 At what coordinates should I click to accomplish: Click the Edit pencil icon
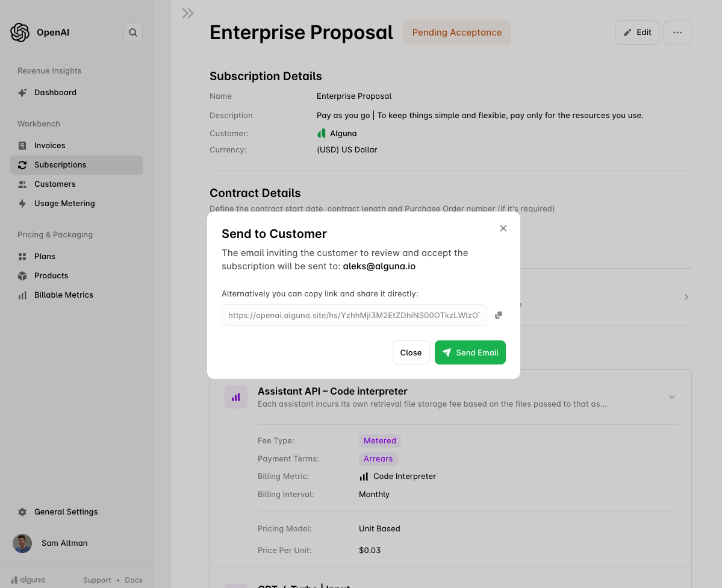click(627, 33)
